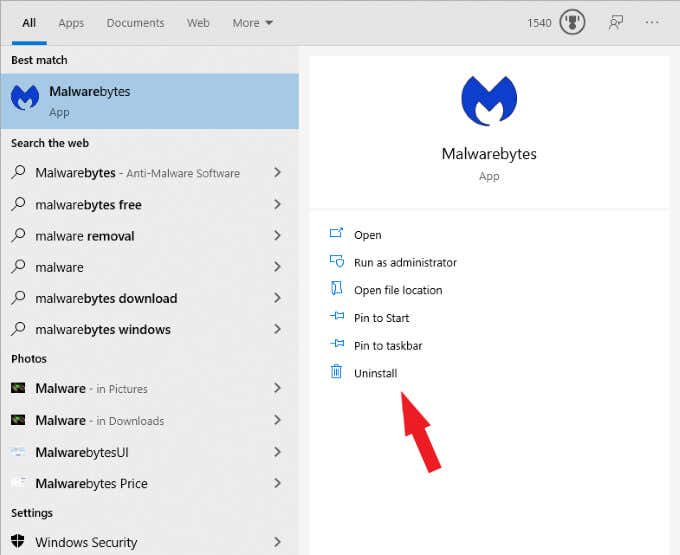The image size is (680, 555).
Task: Click the Windows Security shield icon
Action: pyautogui.click(x=18, y=541)
